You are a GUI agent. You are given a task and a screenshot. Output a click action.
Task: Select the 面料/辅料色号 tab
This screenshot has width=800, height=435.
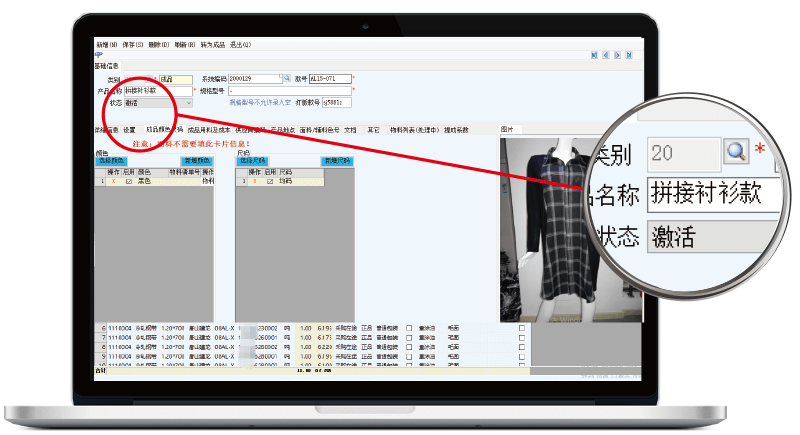pos(319,130)
